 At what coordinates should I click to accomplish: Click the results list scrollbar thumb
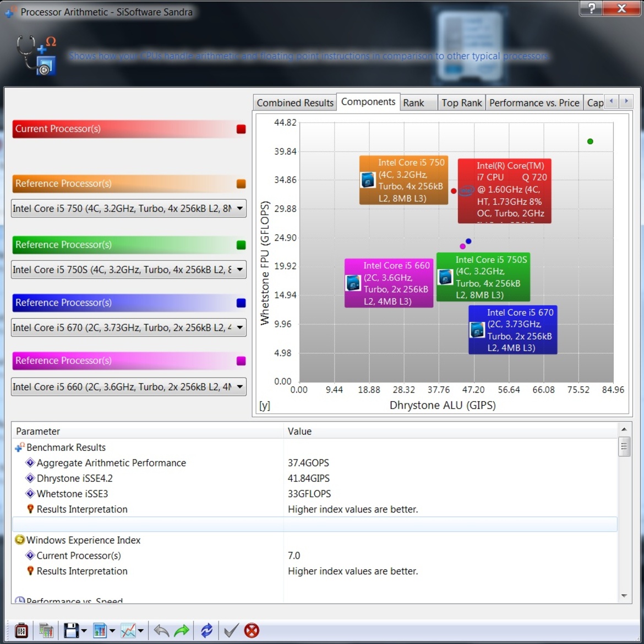click(x=624, y=446)
